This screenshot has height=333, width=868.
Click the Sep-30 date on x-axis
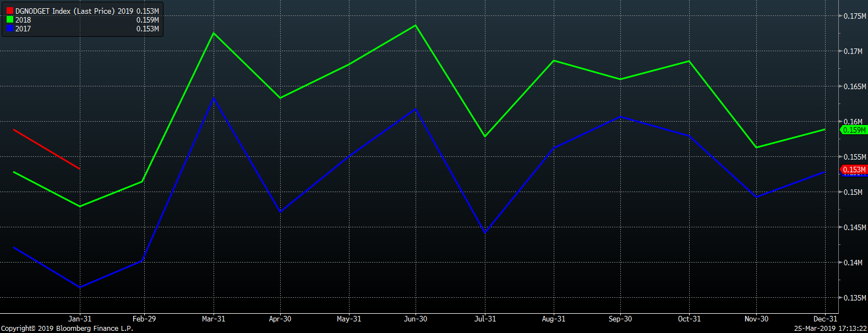click(620, 319)
